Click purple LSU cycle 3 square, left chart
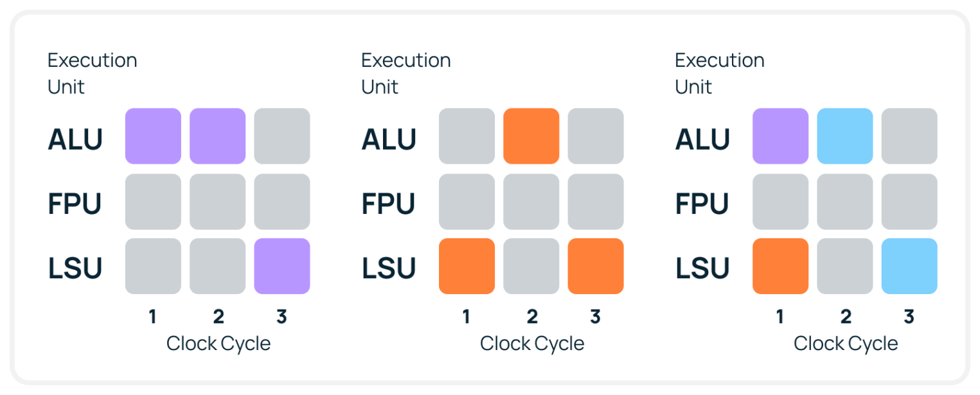This screenshot has height=395, width=980. [x=281, y=266]
